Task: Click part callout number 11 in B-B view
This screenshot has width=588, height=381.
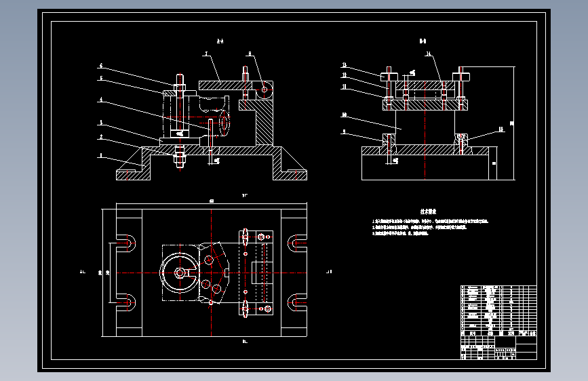Action: pyautogui.click(x=345, y=87)
